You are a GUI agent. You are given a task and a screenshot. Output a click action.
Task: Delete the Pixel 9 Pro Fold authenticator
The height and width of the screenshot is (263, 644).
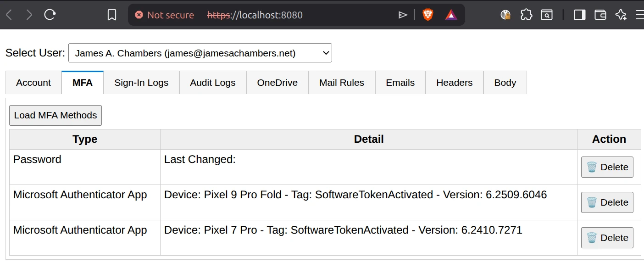click(x=607, y=202)
